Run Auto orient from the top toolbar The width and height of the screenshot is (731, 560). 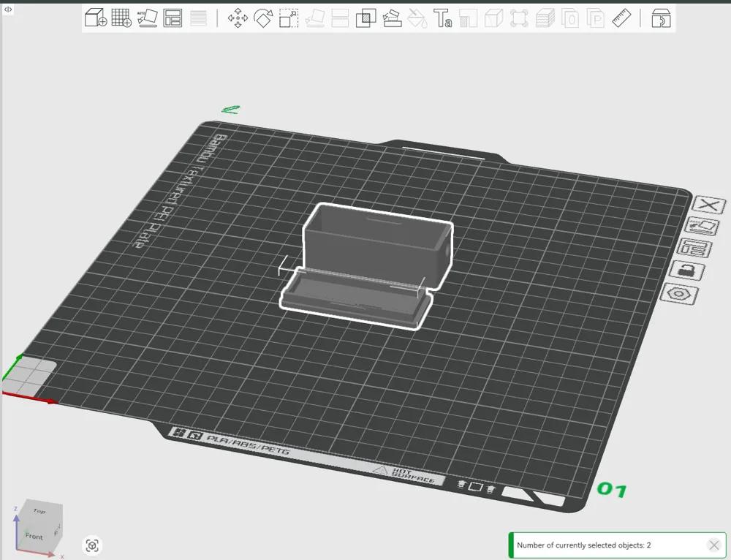point(148,18)
